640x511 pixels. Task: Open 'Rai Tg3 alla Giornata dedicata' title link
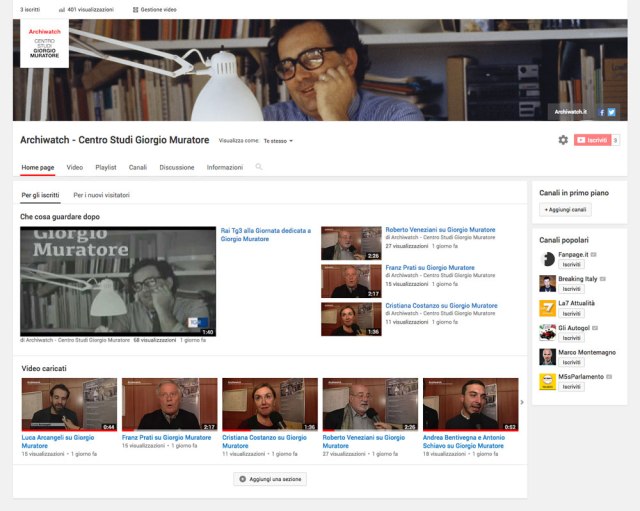click(266, 235)
